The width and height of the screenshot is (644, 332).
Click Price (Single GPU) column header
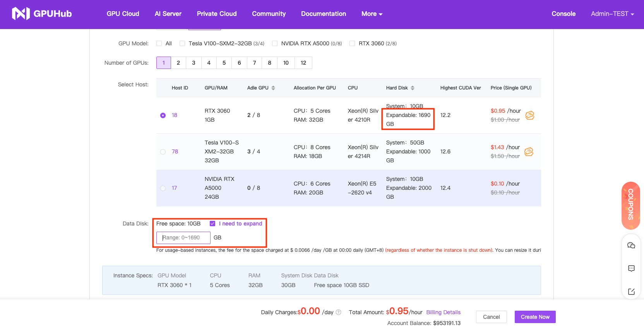[511, 88]
